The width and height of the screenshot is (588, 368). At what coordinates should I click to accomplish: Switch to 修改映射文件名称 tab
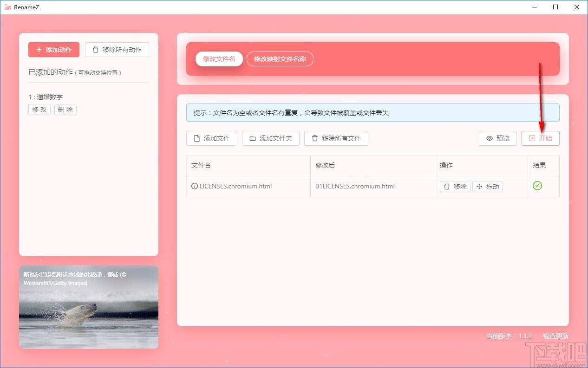[280, 59]
